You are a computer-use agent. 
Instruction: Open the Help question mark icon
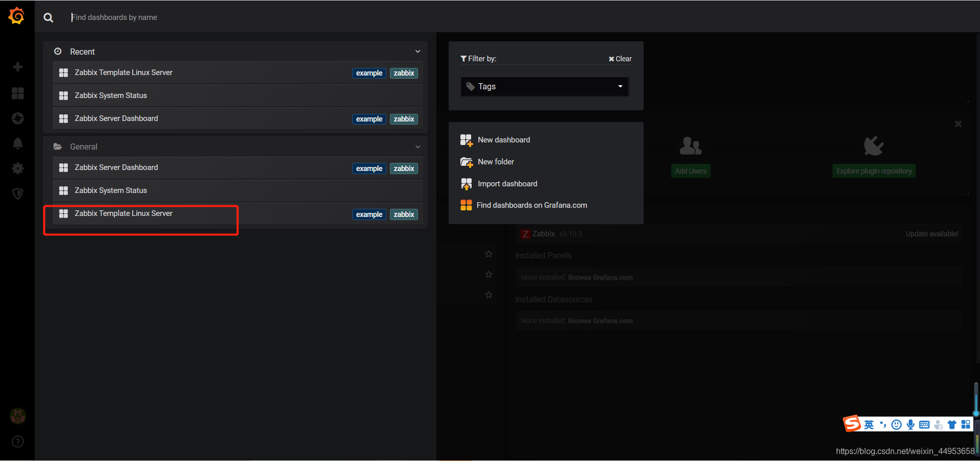click(x=18, y=442)
